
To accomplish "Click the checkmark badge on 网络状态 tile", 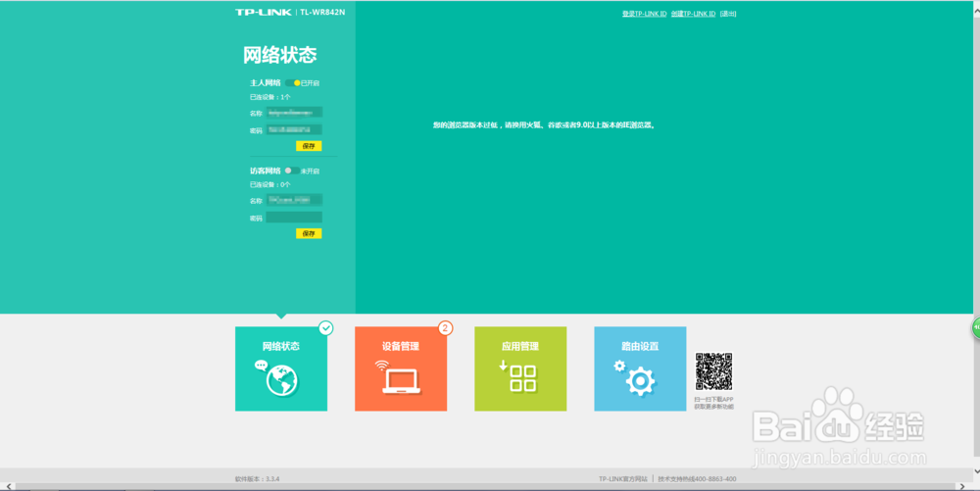I will (325, 328).
